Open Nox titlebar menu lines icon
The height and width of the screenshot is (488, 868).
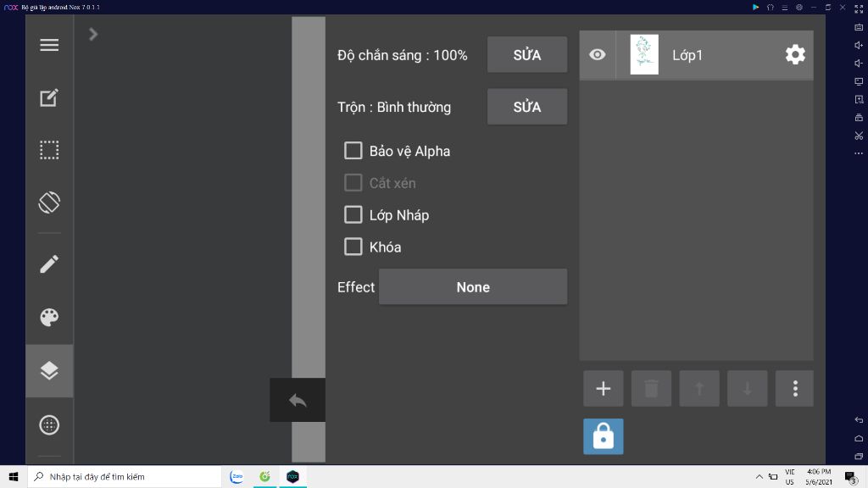tap(784, 7)
